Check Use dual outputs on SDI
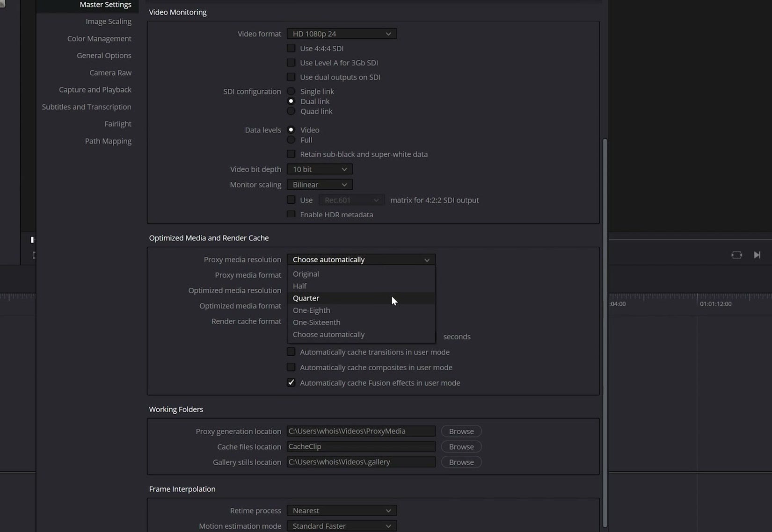 coord(291,77)
